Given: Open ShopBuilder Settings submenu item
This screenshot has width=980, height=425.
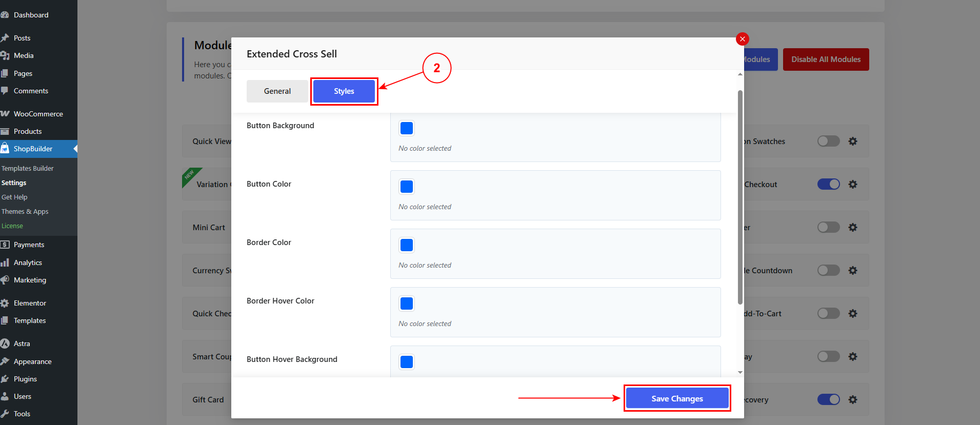Looking at the screenshot, I should pyautogui.click(x=14, y=183).
